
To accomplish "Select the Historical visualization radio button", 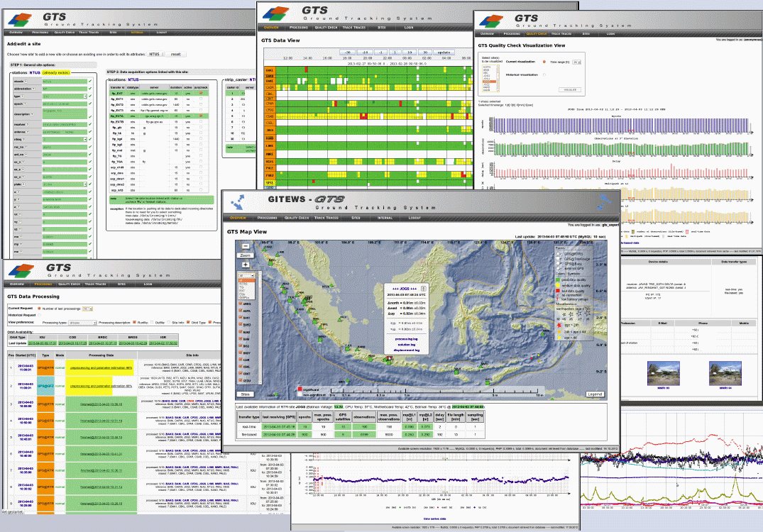I will click(x=544, y=75).
